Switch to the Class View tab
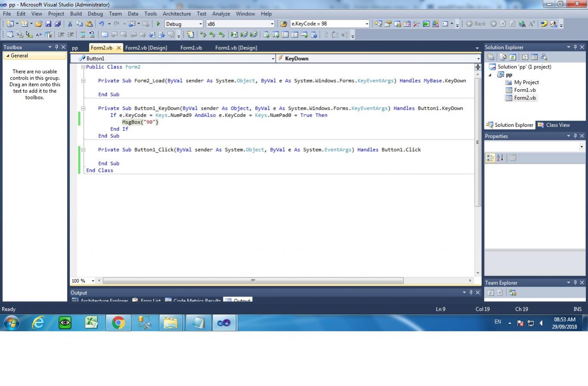Viewport: 588px width, 386px height. click(554, 125)
